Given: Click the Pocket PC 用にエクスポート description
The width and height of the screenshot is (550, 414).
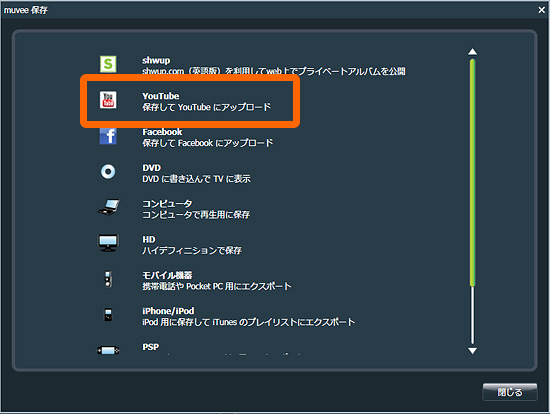Looking at the screenshot, I should coord(217,286).
